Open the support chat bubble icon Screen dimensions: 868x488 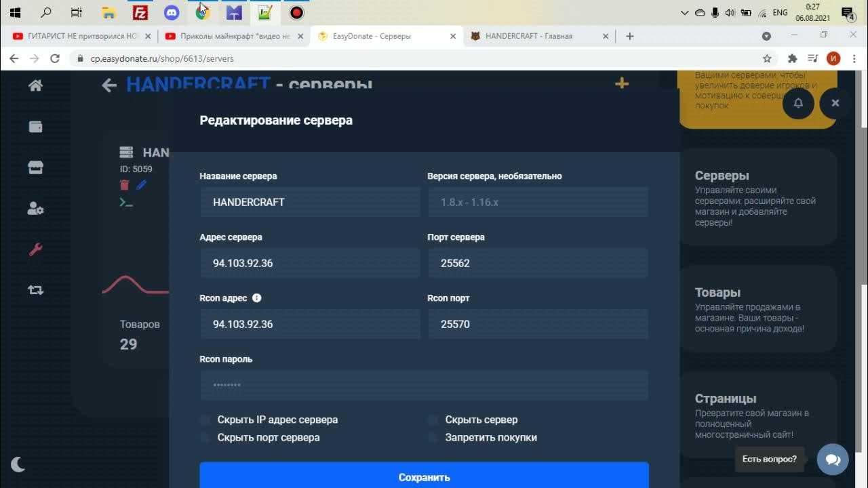(x=833, y=460)
